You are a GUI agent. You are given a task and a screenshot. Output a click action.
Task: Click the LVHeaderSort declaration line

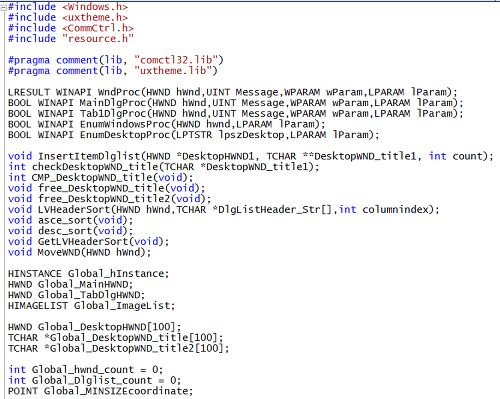(224, 210)
